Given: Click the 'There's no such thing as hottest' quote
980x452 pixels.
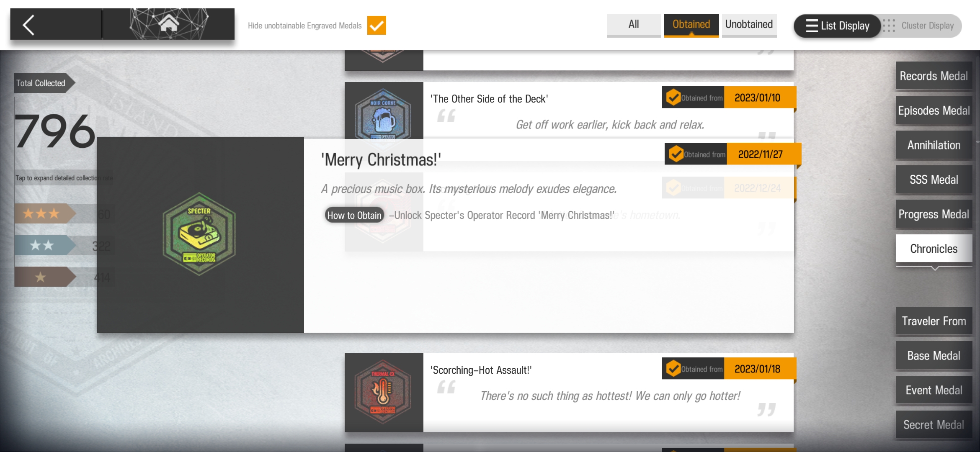Looking at the screenshot, I should pyautogui.click(x=610, y=395).
